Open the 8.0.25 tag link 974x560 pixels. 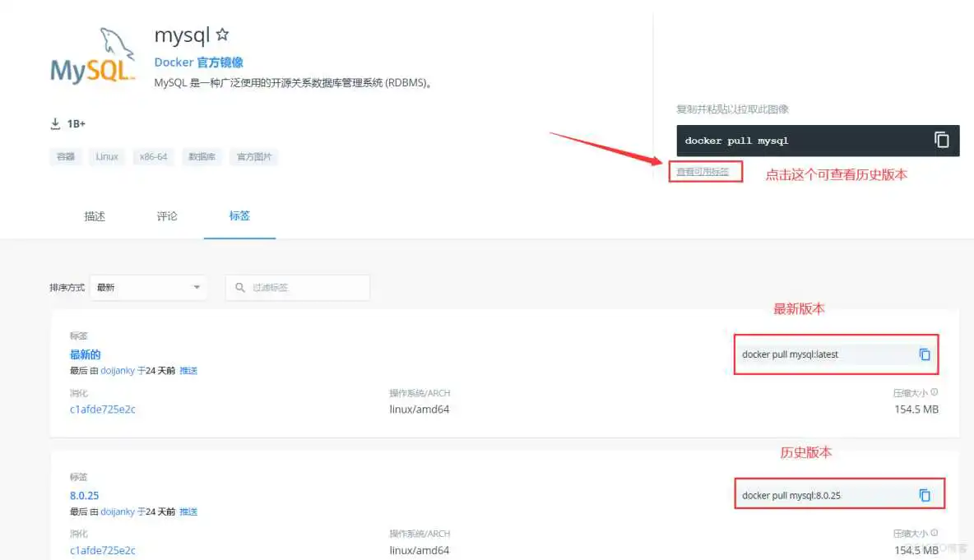click(84, 495)
